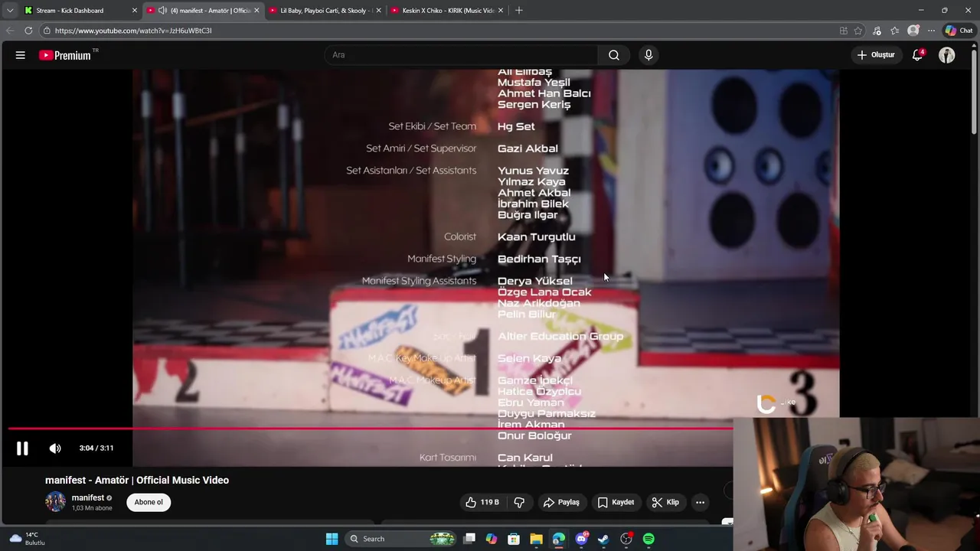Image resolution: width=980 pixels, height=551 pixels.
Task: Pause the video playback
Action: (22, 448)
